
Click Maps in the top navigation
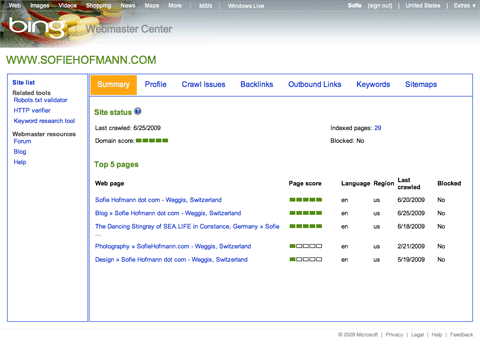click(x=152, y=6)
